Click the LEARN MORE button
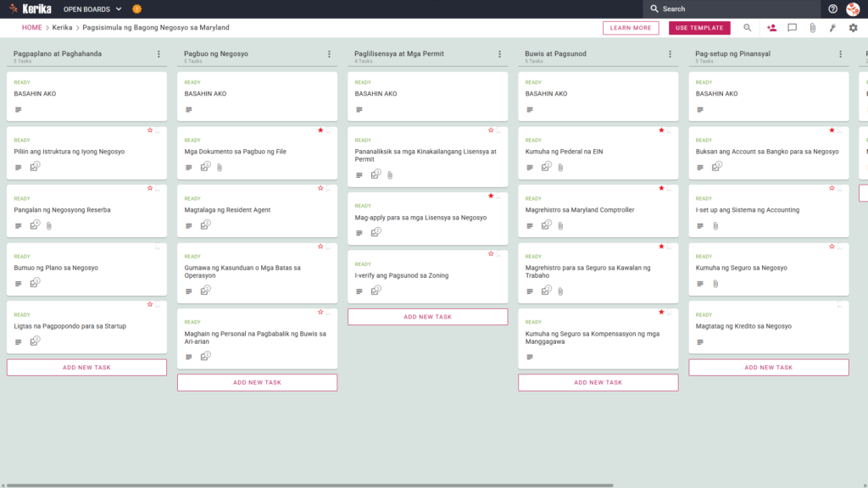The height and width of the screenshot is (488, 868). point(631,28)
